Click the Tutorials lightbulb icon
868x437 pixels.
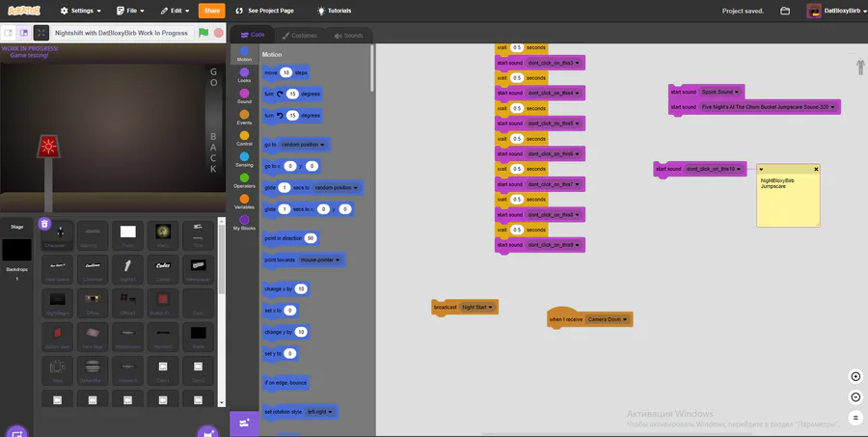click(x=321, y=11)
